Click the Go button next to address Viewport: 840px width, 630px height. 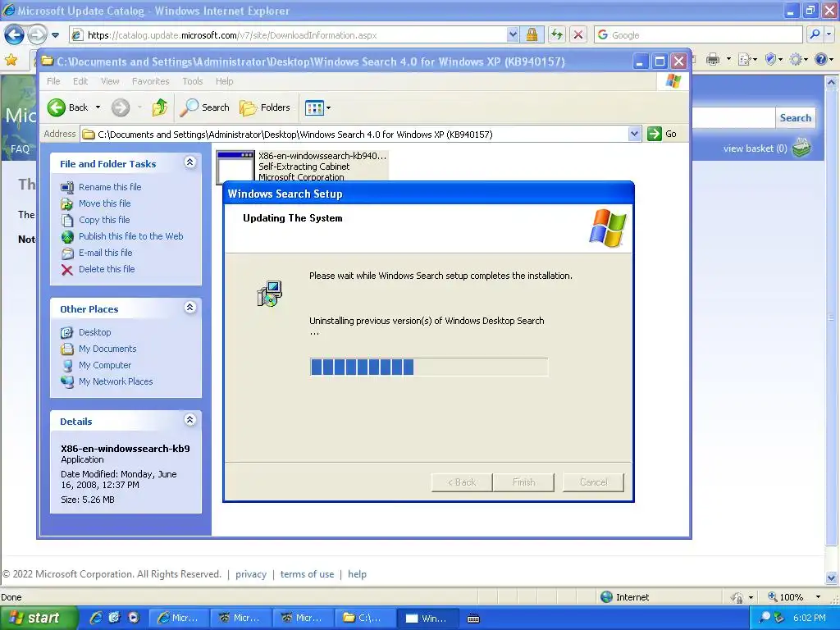662,134
